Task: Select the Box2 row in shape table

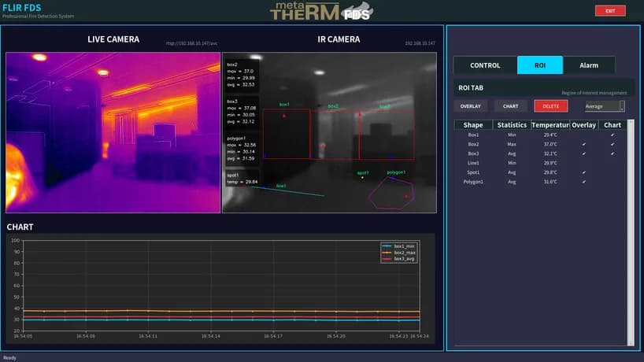Action: pos(541,144)
